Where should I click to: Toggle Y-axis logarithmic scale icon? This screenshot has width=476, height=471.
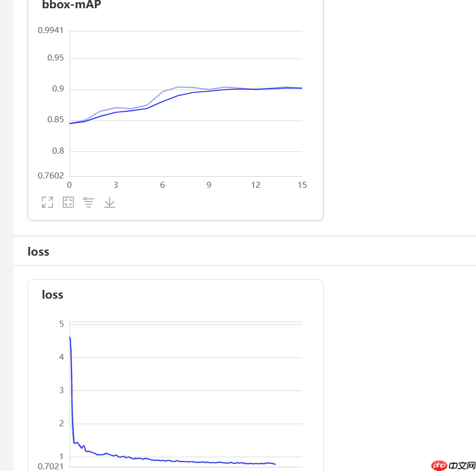tap(89, 202)
